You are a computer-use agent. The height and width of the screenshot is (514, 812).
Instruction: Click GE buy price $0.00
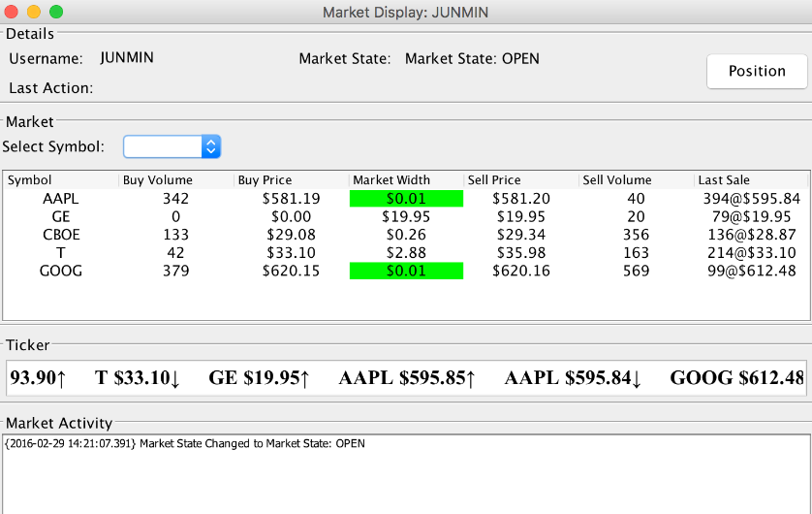(x=291, y=216)
